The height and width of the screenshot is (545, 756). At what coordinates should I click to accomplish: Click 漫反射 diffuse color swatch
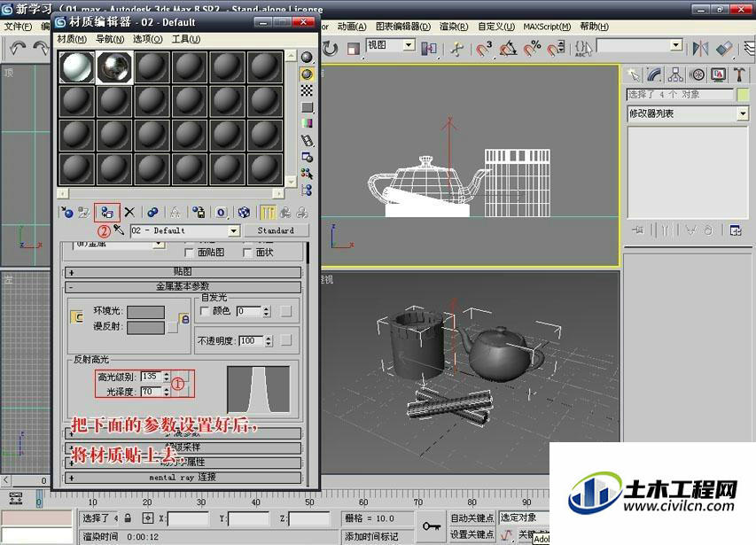[x=145, y=328]
